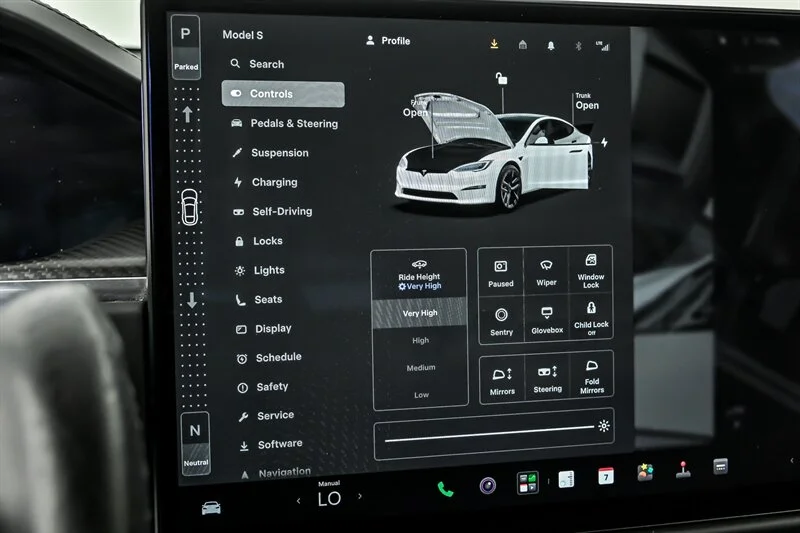800x533 pixels.
Task: Open the Navigation settings
Action: click(x=276, y=473)
